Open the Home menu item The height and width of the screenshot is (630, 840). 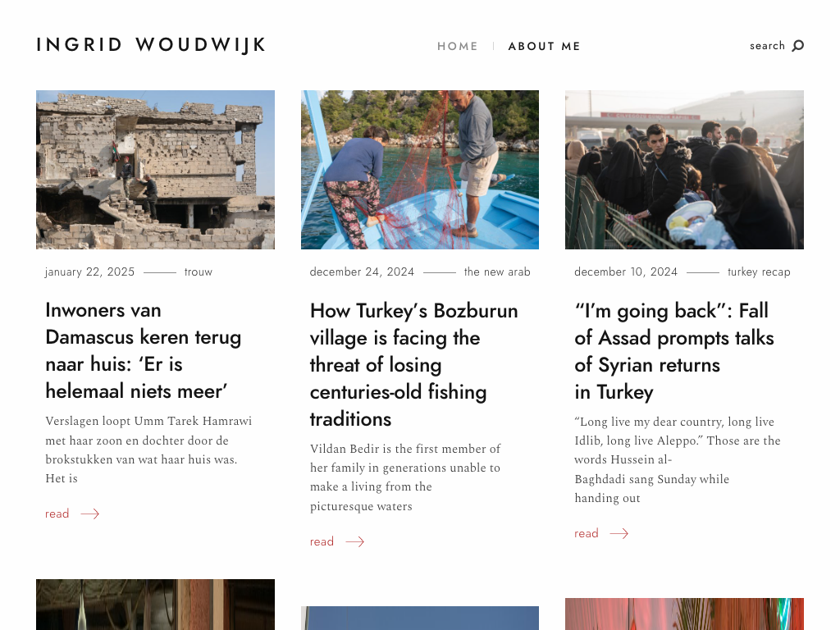tap(458, 46)
